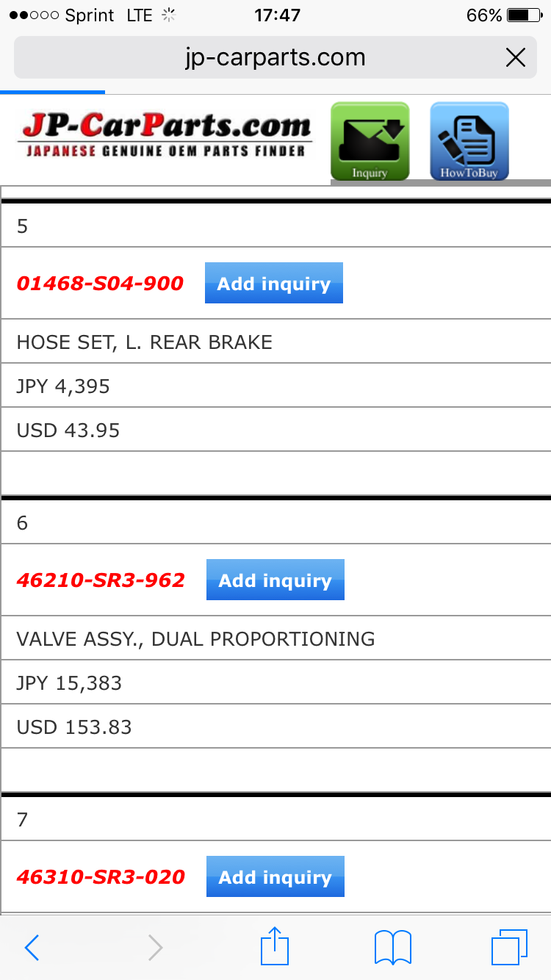
Task: Open Safari bookmarks book icon
Action: click(x=393, y=948)
